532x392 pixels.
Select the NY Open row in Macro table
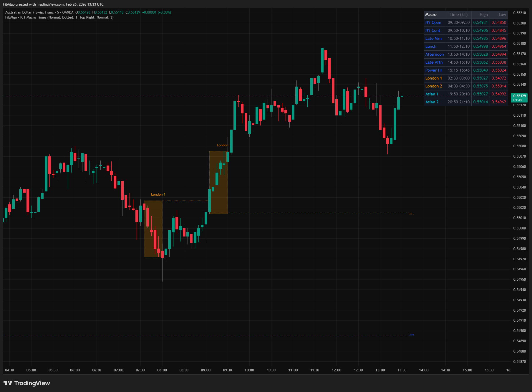click(433, 22)
